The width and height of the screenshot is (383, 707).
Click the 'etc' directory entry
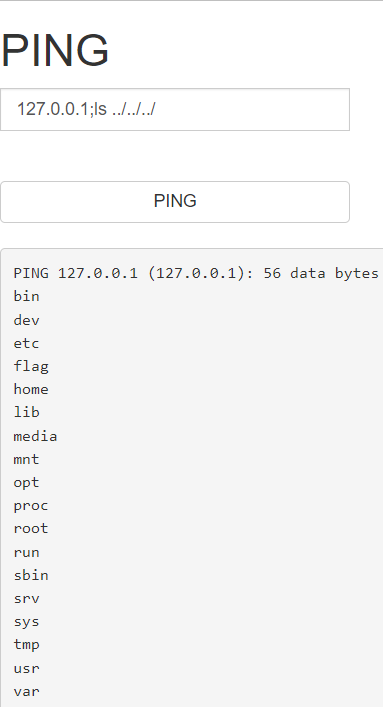[x=27, y=343]
